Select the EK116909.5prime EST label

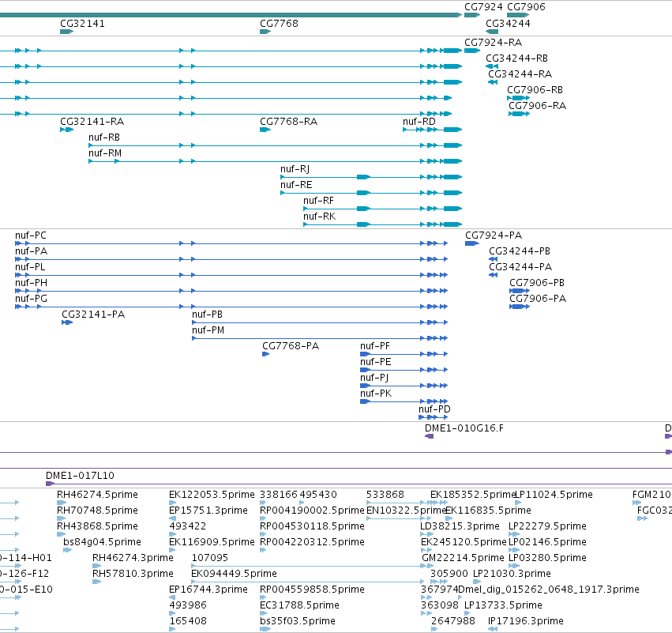[212, 542]
